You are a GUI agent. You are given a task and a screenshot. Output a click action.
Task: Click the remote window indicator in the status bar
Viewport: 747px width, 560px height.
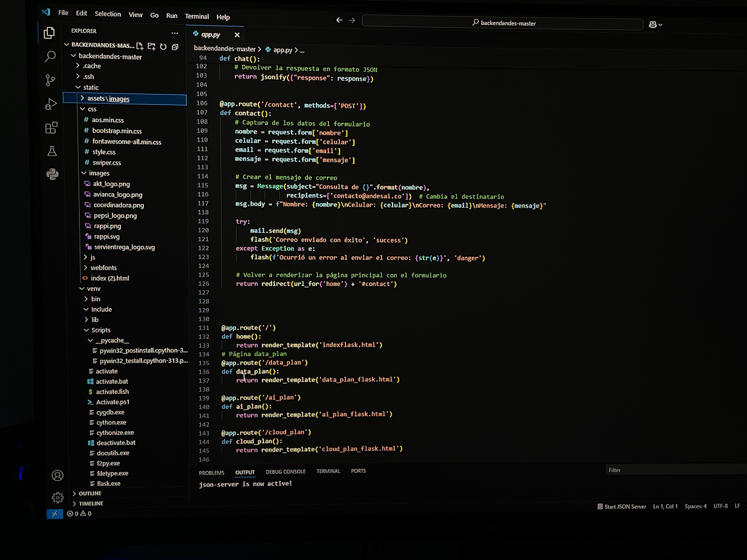(x=55, y=514)
